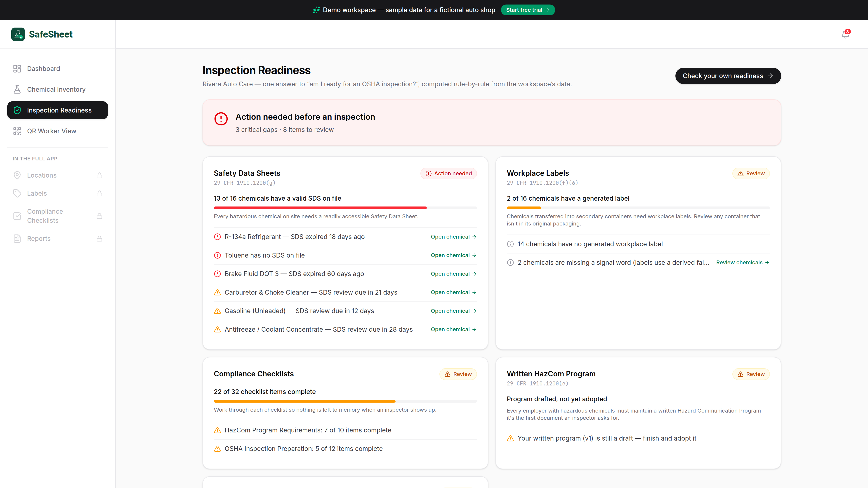Click the Inspection Readiness shield icon
868x488 pixels.
[17, 110]
